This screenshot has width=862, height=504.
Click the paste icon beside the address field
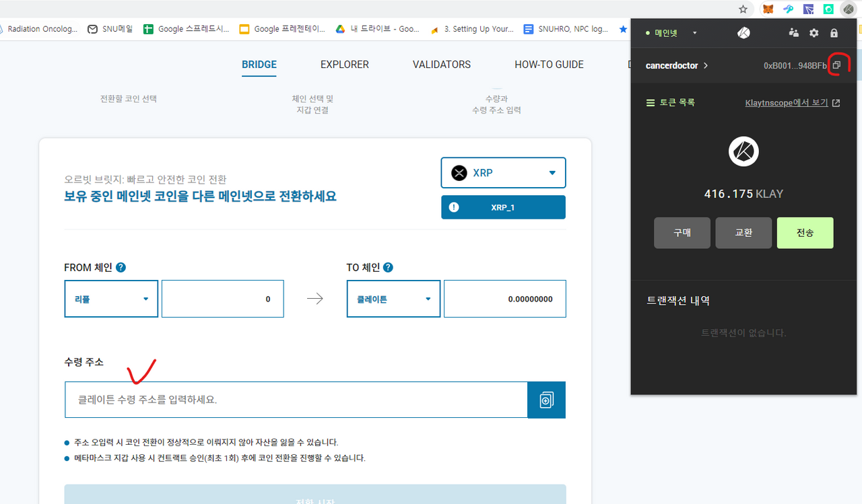[546, 399]
